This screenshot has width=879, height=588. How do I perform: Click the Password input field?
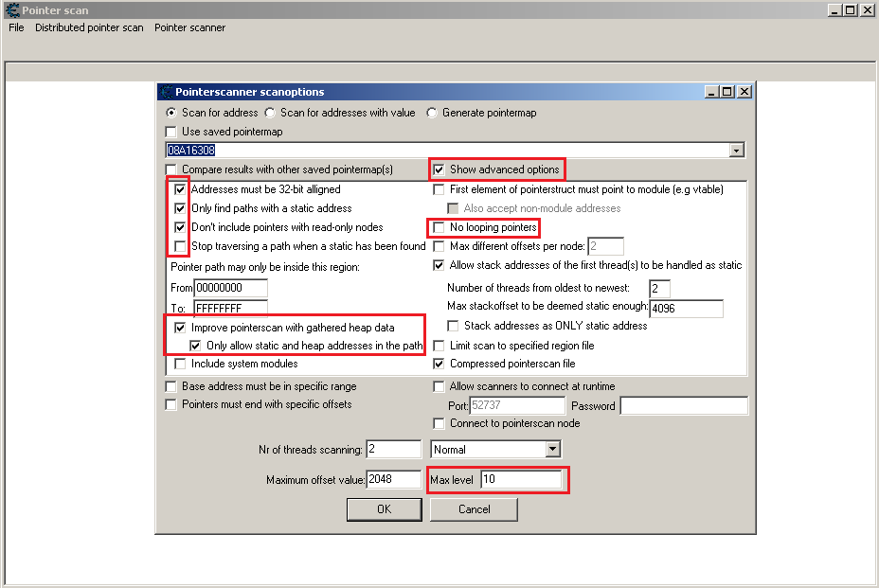(684, 406)
